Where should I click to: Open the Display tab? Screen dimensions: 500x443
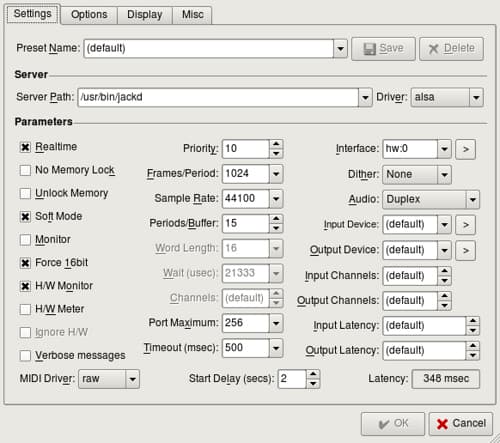[145, 15]
